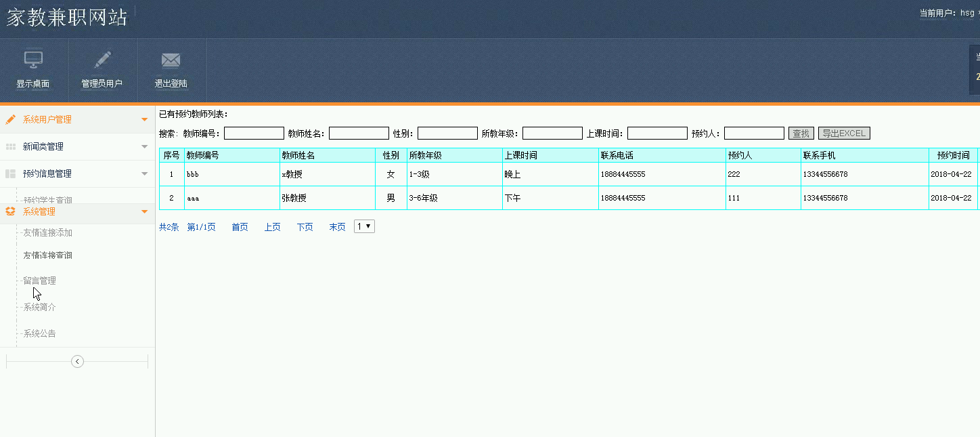Select 友情连接查询 in the sidebar
The height and width of the screenshot is (437, 980).
[x=47, y=255]
